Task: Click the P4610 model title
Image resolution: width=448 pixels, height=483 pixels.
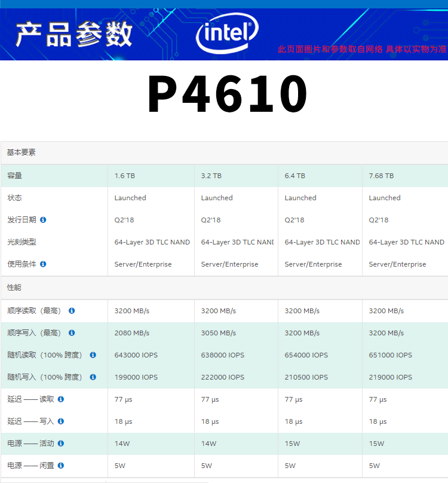Action: pyautogui.click(x=227, y=94)
